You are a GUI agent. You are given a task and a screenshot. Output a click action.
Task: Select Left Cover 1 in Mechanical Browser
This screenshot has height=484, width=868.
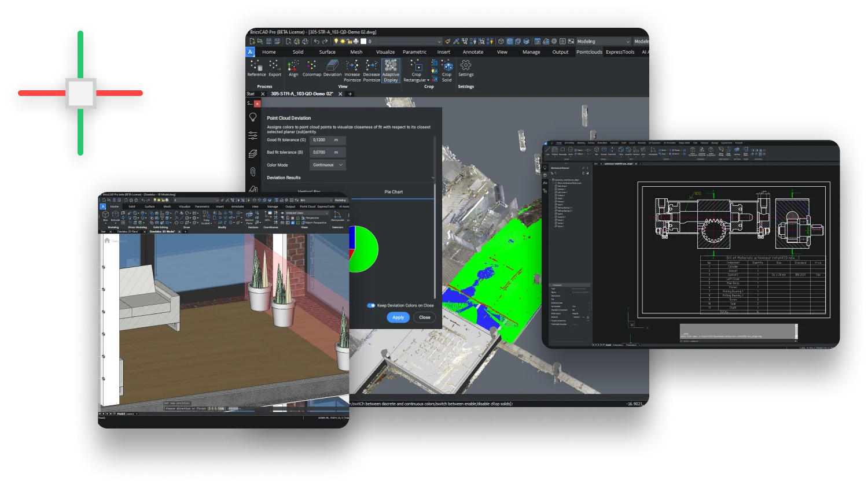(x=561, y=193)
